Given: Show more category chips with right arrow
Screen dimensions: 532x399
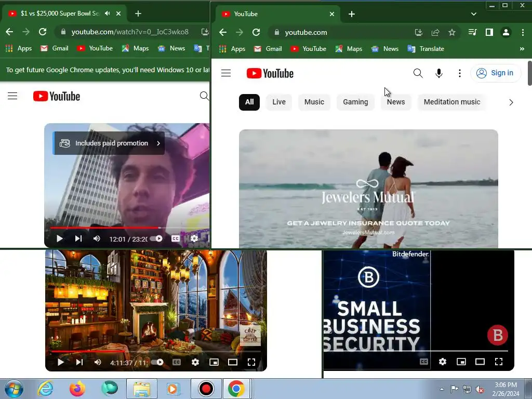Looking at the screenshot, I should (x=511, y=102).
